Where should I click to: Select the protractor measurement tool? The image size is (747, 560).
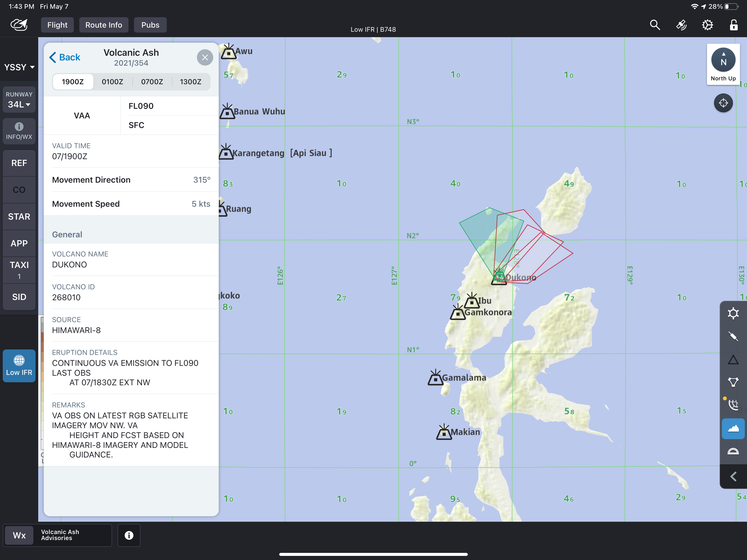(x=733, y=451)
